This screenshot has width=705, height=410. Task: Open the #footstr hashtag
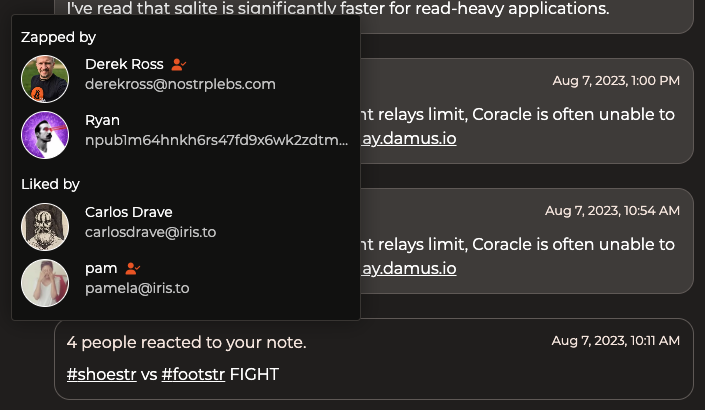pos(193,374)
